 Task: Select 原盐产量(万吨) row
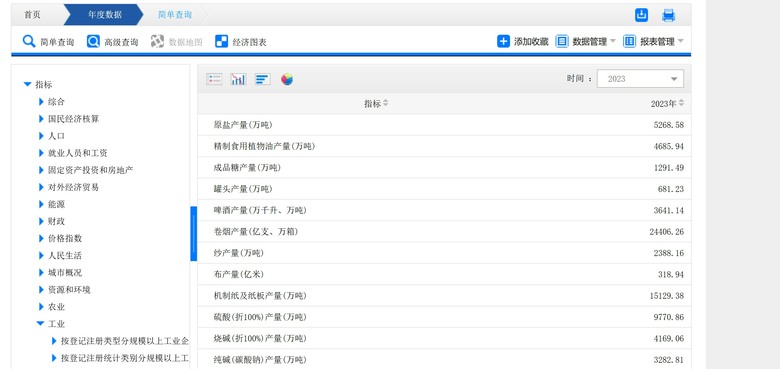coord(444,125)
